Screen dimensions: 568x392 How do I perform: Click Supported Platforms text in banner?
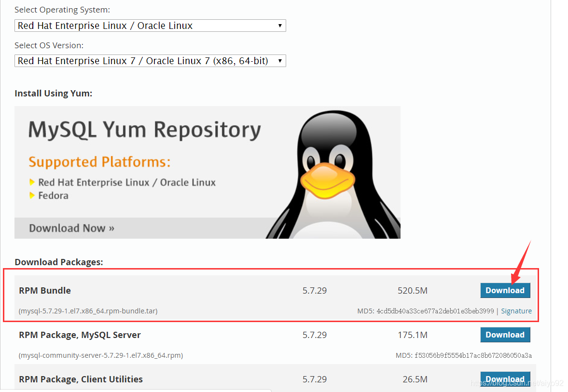(99, 162)
